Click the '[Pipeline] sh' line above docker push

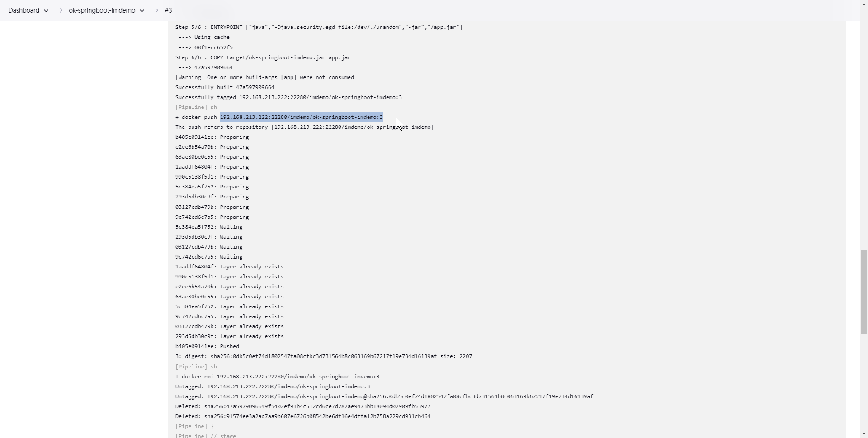pyautogui.click(x=196, y=108)
